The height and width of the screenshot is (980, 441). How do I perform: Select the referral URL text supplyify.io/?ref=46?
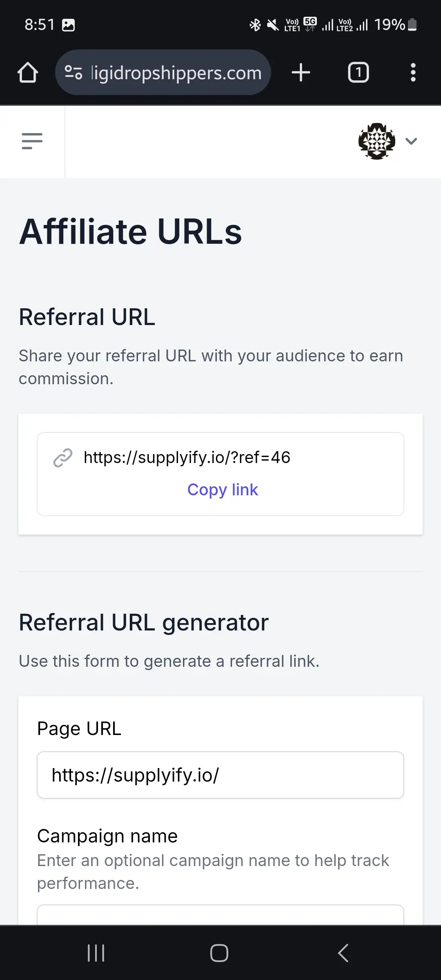tap(187, 458)
